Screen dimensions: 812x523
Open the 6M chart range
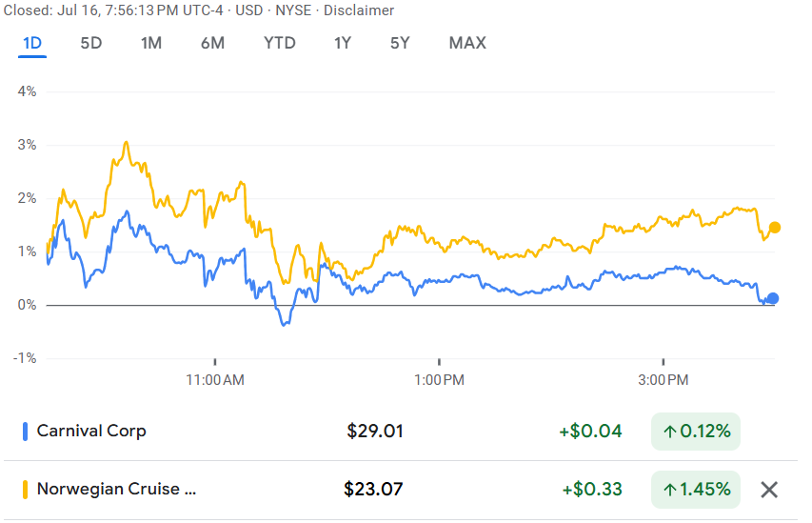pyautogui.click(x=212, y=43)
